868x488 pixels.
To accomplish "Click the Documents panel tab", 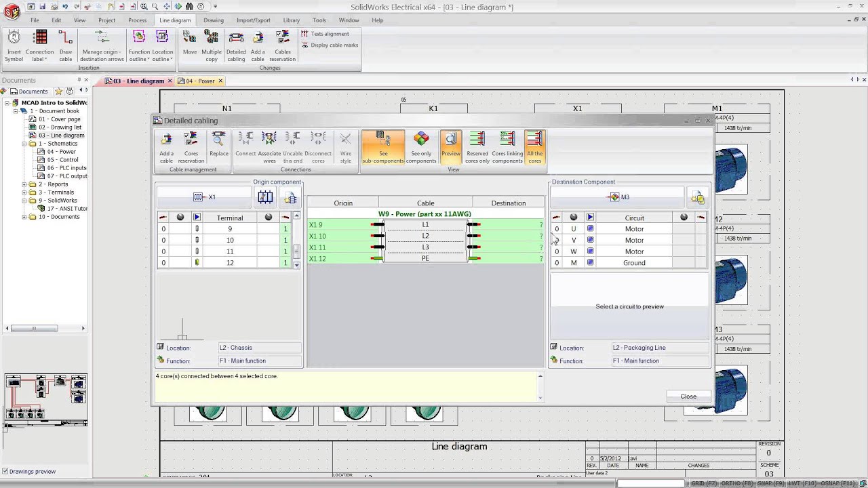I will point(28,91).
